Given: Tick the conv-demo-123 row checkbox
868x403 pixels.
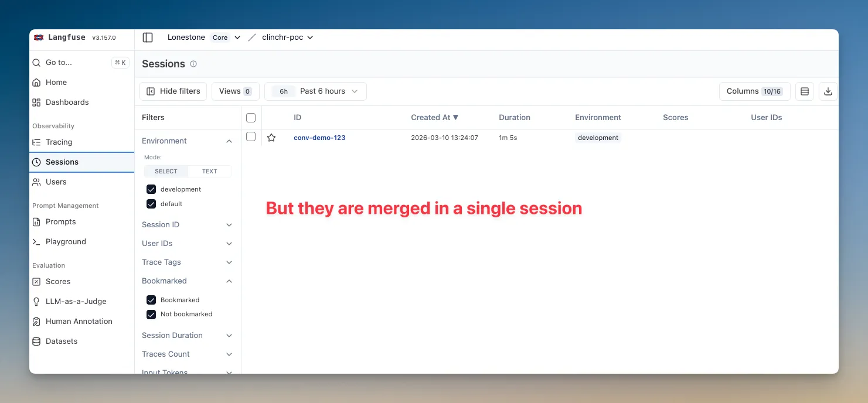Looking at the screenshot, I should [x=251, y=137].
